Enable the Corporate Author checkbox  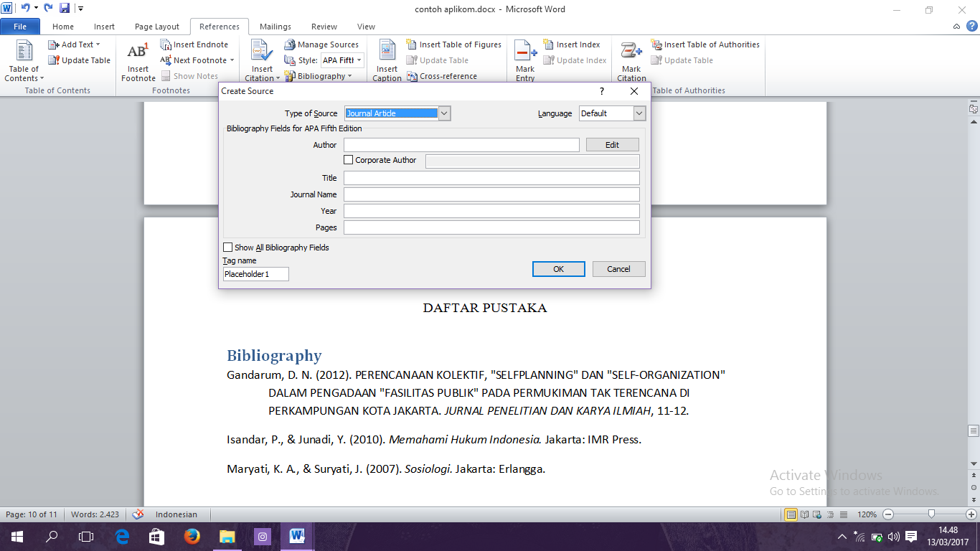pyautogui.click(x=349, y=160)
